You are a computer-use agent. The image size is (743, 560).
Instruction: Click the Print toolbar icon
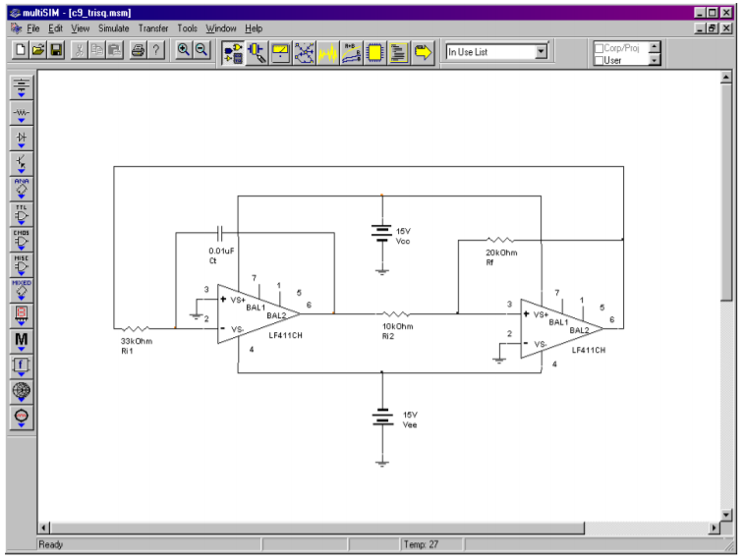(x=138, y=51)
